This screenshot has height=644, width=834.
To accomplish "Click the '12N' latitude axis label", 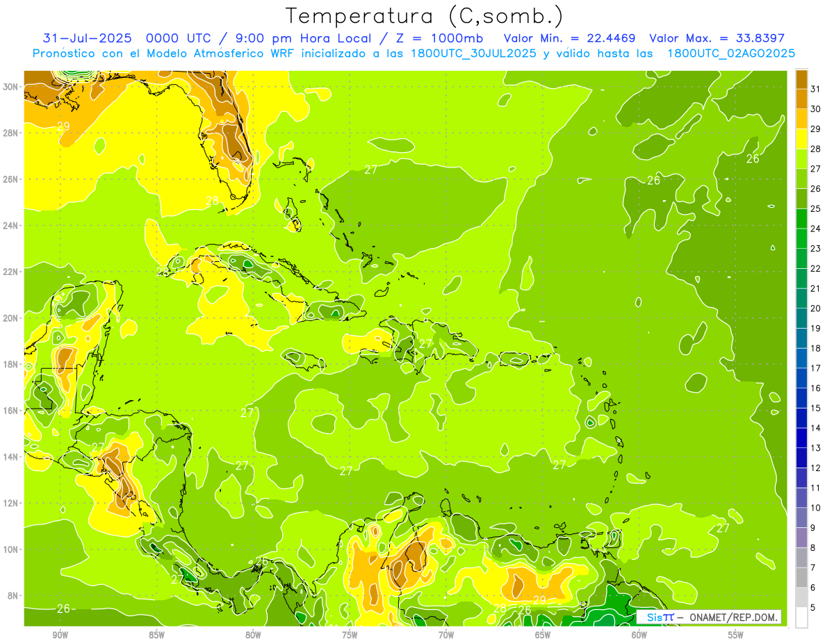I will [12, 502].
